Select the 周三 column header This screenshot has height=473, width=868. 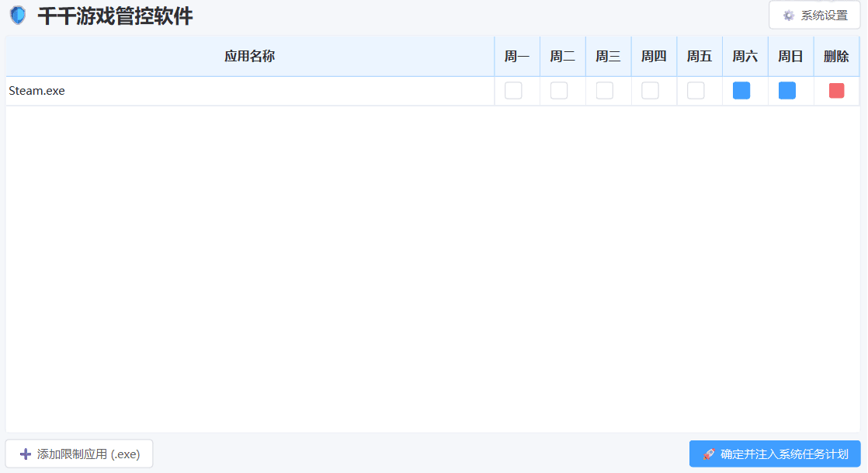point(608,57)
